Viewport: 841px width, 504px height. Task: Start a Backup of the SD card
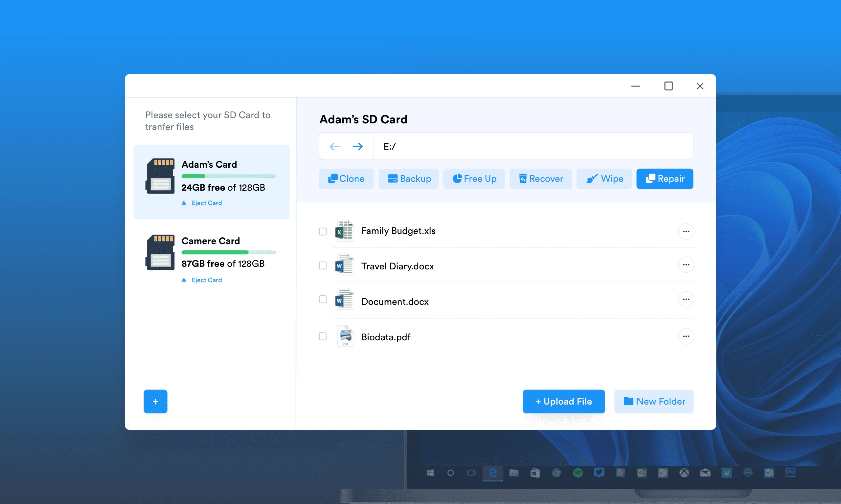[x=409, y=178]
